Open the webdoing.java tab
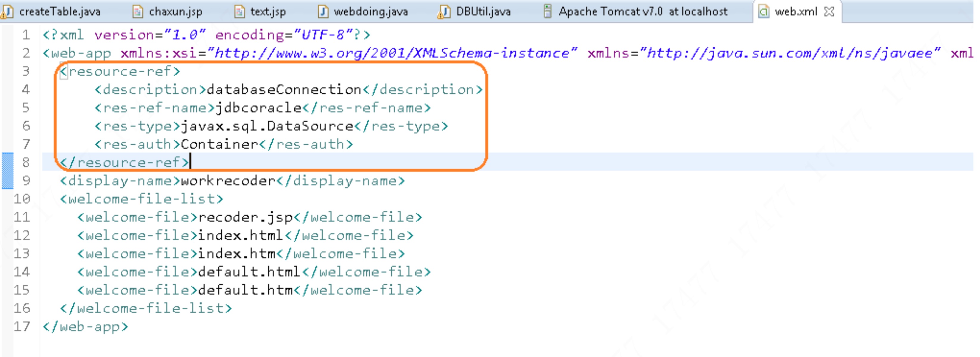 (370, 12)
